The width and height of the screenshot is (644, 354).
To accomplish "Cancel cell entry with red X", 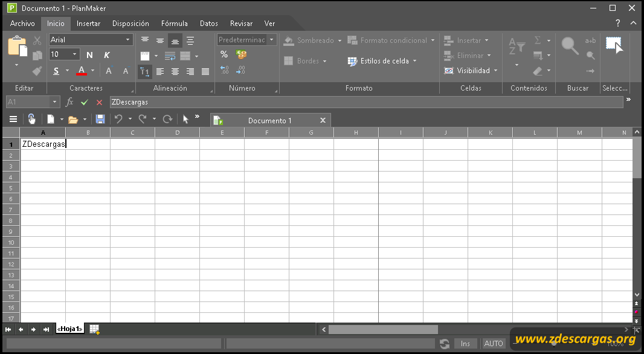I will pyautogui.click(x=99, y=102).
